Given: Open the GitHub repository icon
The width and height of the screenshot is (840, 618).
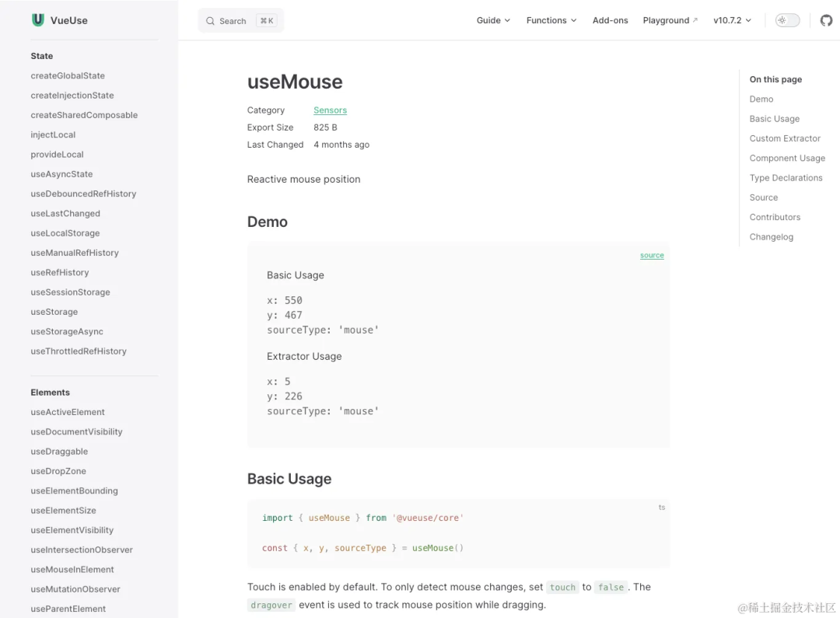Looking at the screenshot, I should click(826, 20).
